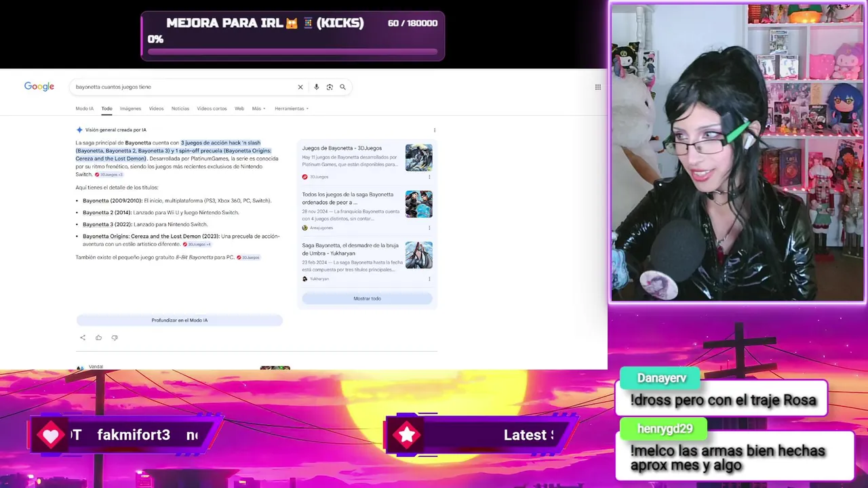Click the Areajugones card thumbnail image
This screenshot has width=868, height=488.
[418, 204]
